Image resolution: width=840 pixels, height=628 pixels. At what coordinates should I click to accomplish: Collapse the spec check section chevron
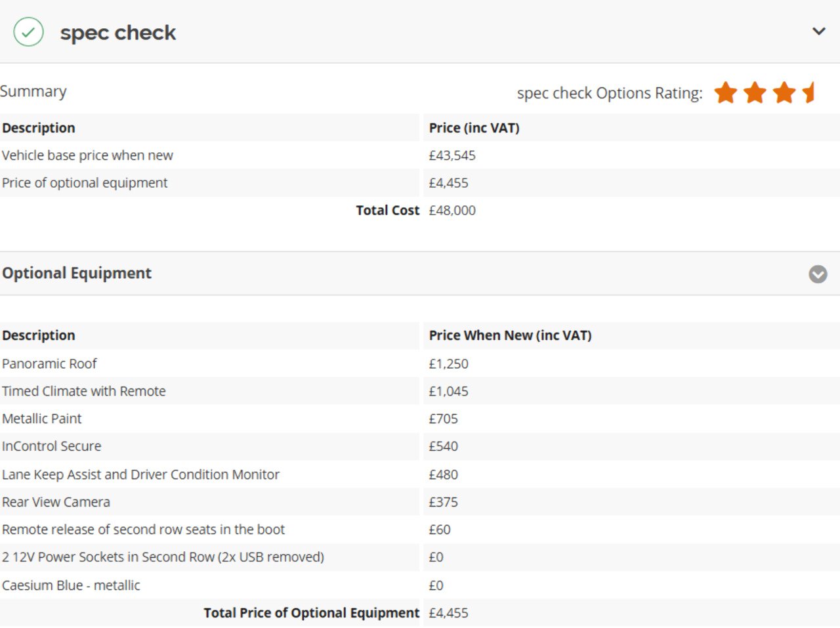tap(818, 31)
